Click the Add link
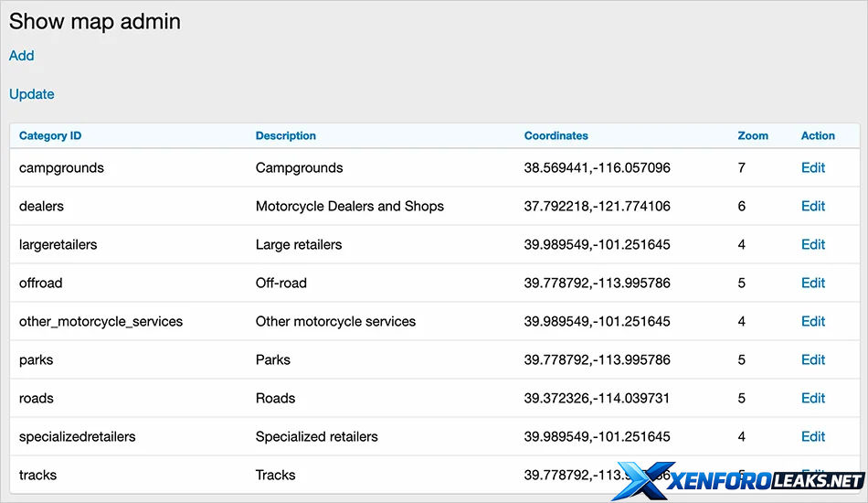This screenshot has height=503, width=868. coord(21,56)
